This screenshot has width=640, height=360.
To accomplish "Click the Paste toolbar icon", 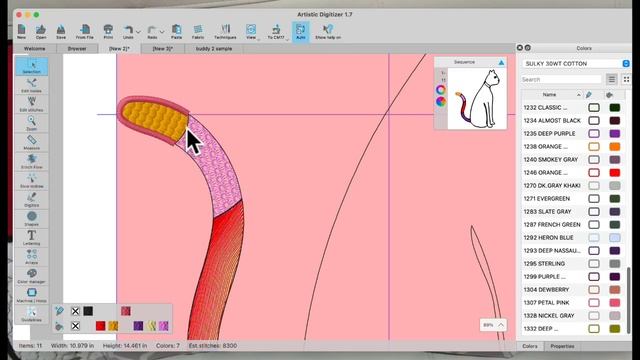I will click(x=176, y=31).
